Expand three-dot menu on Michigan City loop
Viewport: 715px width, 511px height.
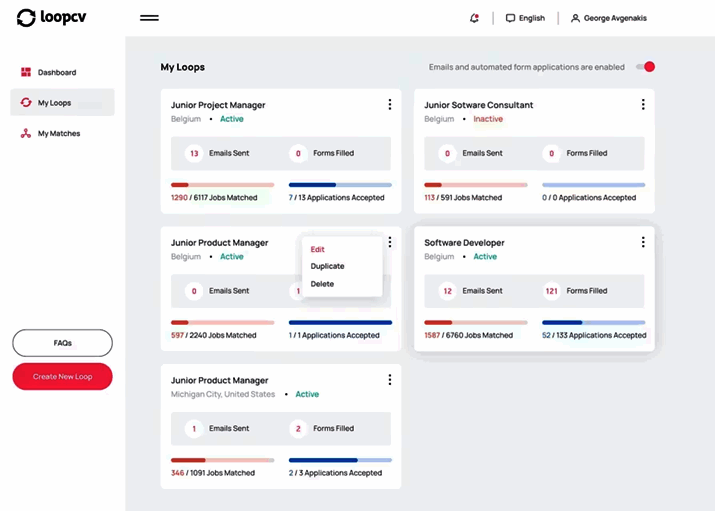[x=389, y=380]
